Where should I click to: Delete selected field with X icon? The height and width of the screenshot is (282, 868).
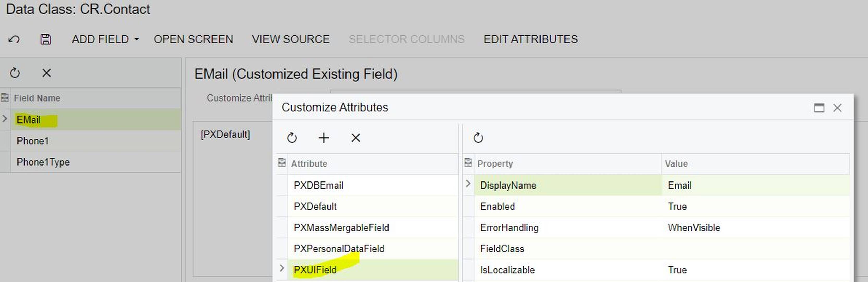coord(46,73)
